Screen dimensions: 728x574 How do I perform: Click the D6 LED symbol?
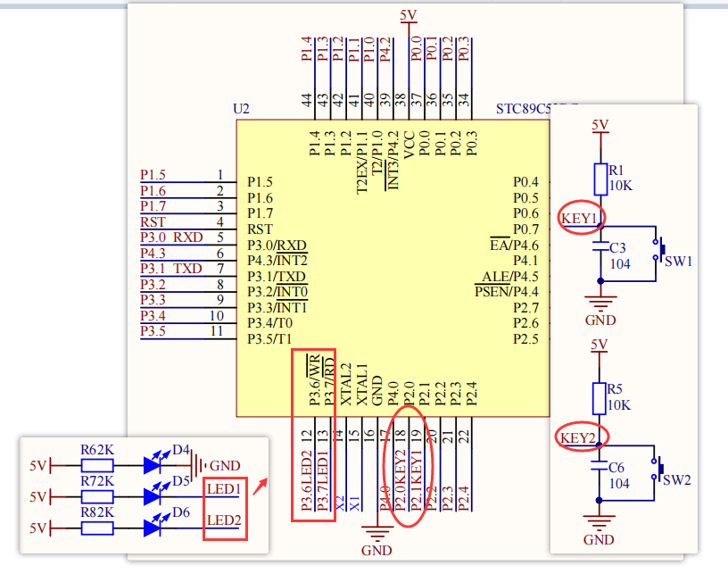(x=156, y=525)
